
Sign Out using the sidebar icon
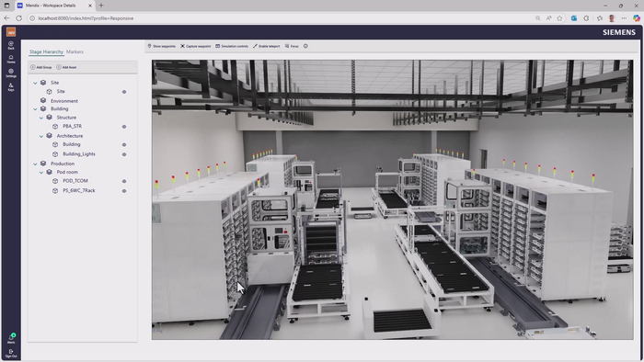11,354
